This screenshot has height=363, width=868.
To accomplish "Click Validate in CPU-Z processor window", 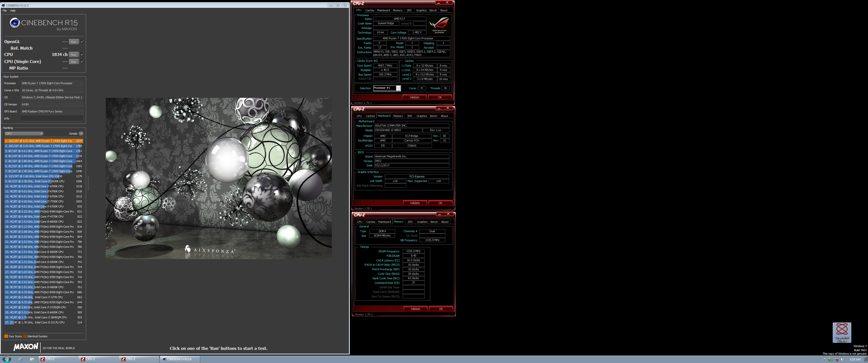I will tap(415, 97).
